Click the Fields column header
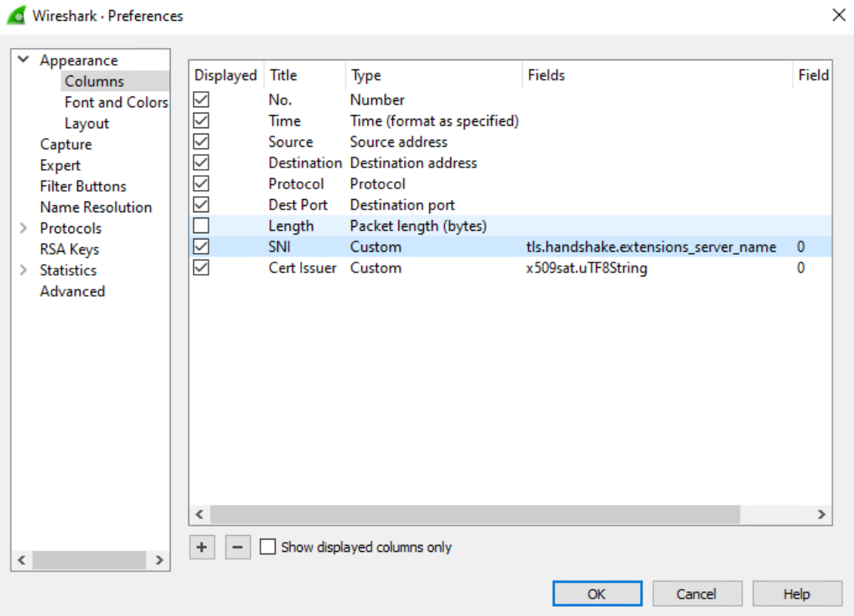This screenshot has width=854, height=616. (x=657, y=75)
